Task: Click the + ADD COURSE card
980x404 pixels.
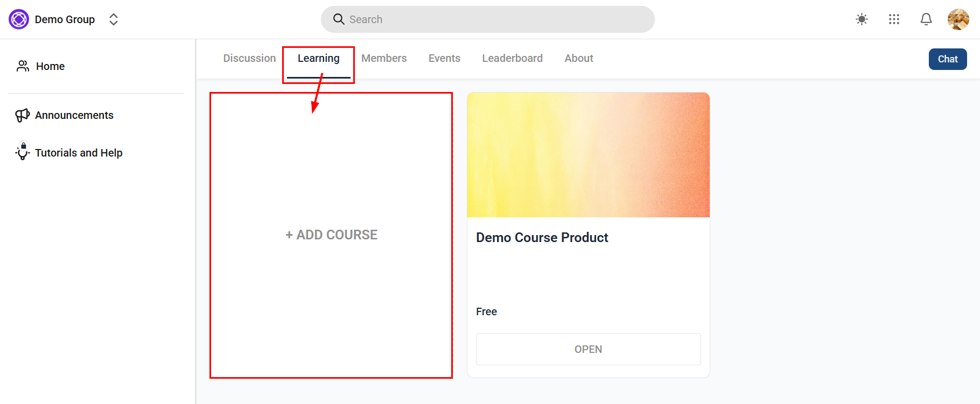Action: (x=331, y=235)
